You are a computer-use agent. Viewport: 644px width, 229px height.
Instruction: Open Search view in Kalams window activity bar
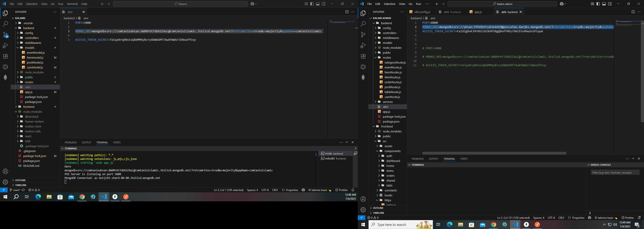[x=5, y=24]
